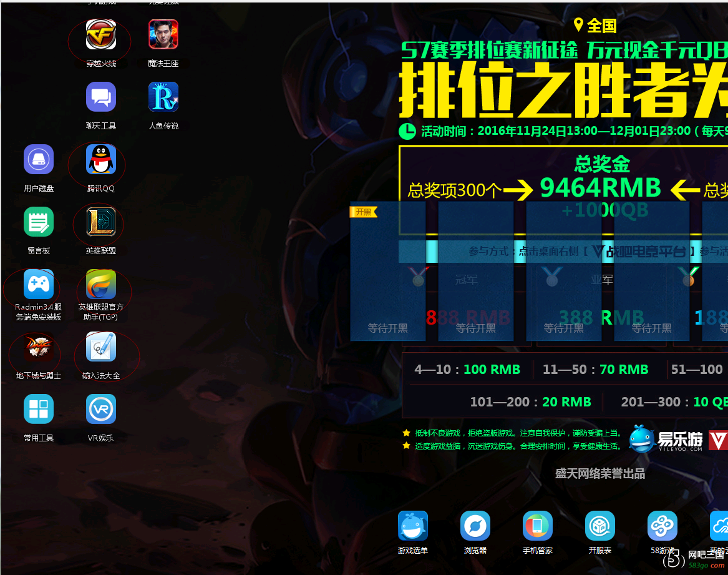Screen dimensions: 728x575
Task: Click the 盛天网络荣誉出品 credit text
Action: (x=600, y=474)
